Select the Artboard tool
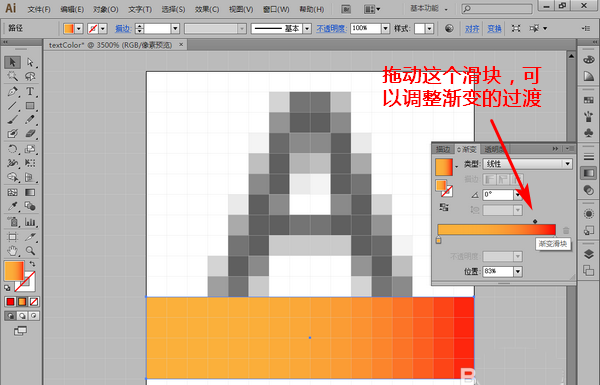Viewport: 600px width, 385px height. [12, 237]
